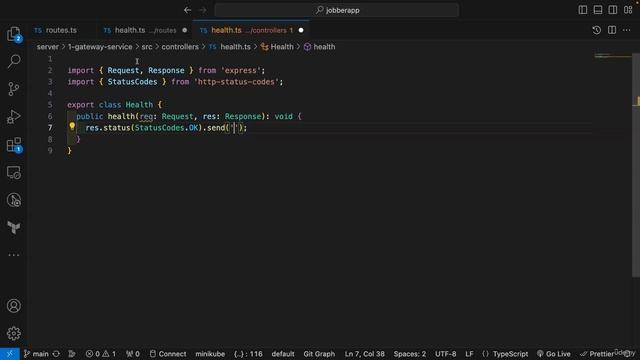Click Ln 7, Col 38 indicator
This screenshot has width=640, height=360.
coord(364,354)
